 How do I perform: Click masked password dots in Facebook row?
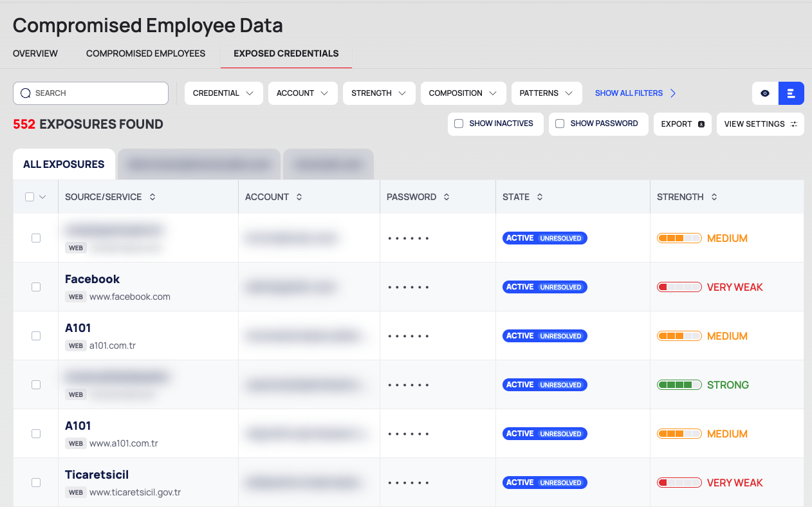(x=409, y=288)
